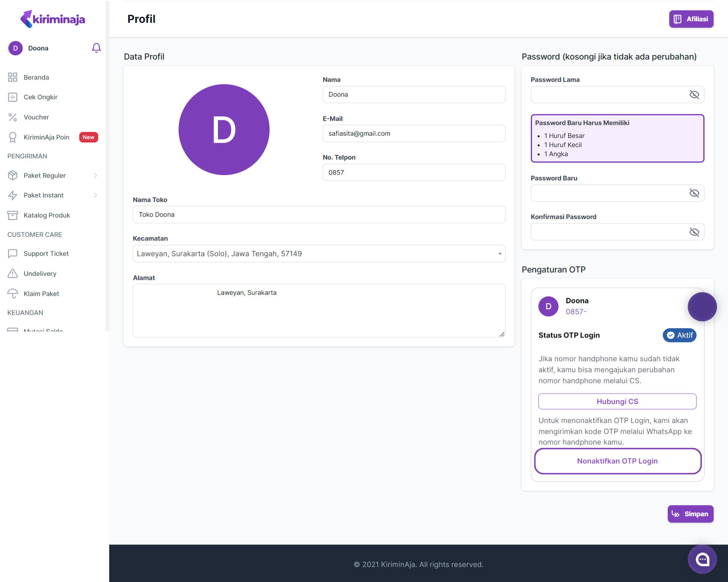The width and height of the screenshot is (728, 582).
Task: Click the large D profile picture
Action: coord(224,130)
